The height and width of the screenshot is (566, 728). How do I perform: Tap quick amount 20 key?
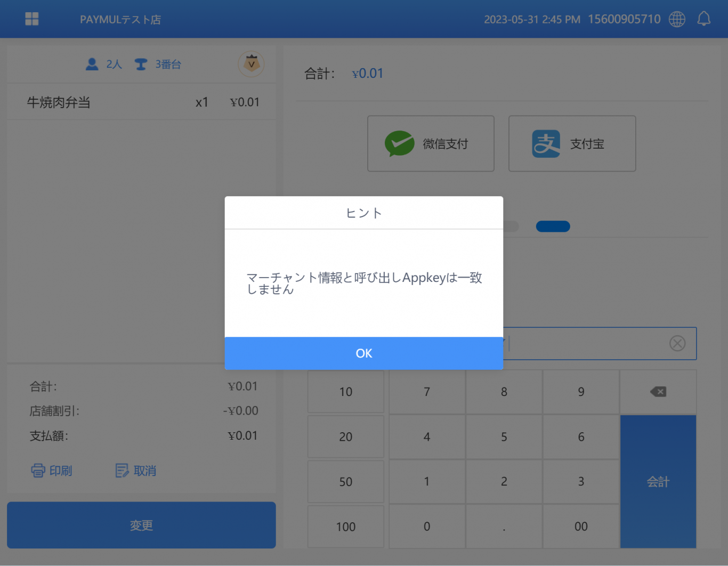click(x=346, y=437)
